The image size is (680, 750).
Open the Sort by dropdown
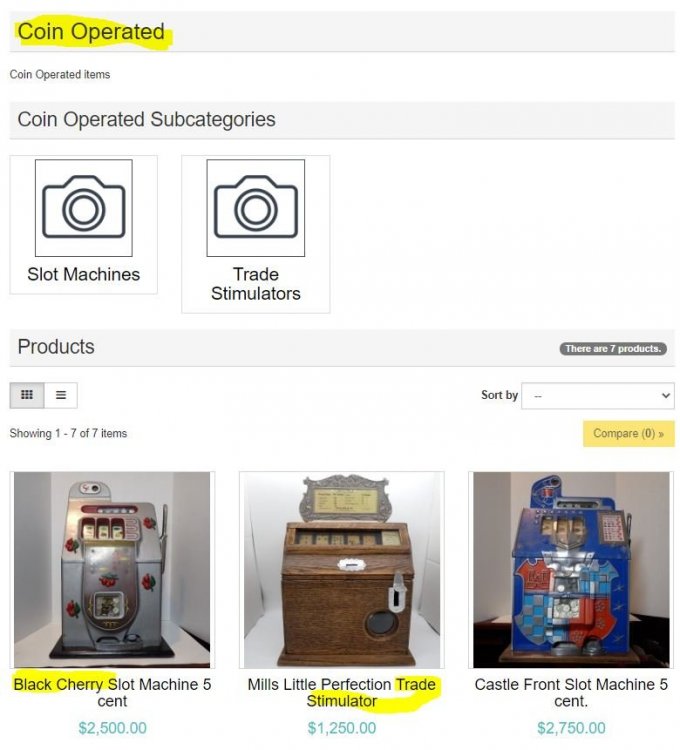[598, 396]
